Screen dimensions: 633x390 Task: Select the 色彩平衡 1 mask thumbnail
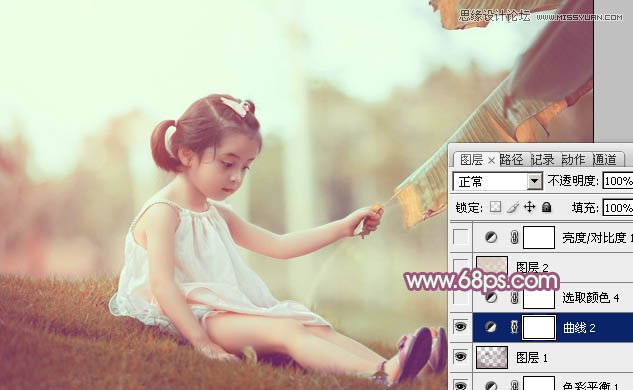click(x=539, y=383)
